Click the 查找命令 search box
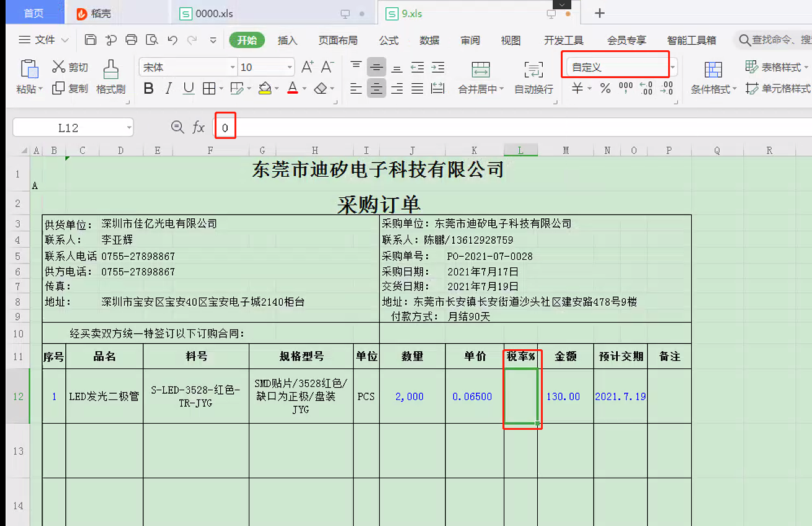812x526 pixels. (x=774, y=40)
